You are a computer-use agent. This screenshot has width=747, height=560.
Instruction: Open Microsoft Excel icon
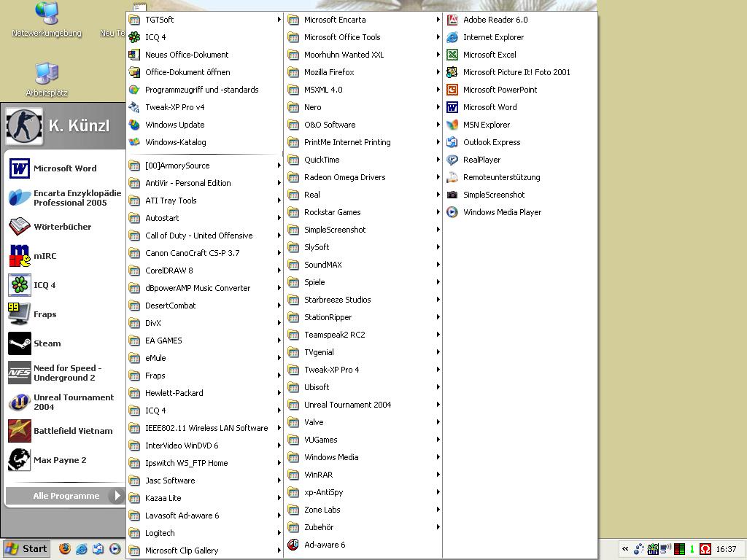[x=452, y=55]
